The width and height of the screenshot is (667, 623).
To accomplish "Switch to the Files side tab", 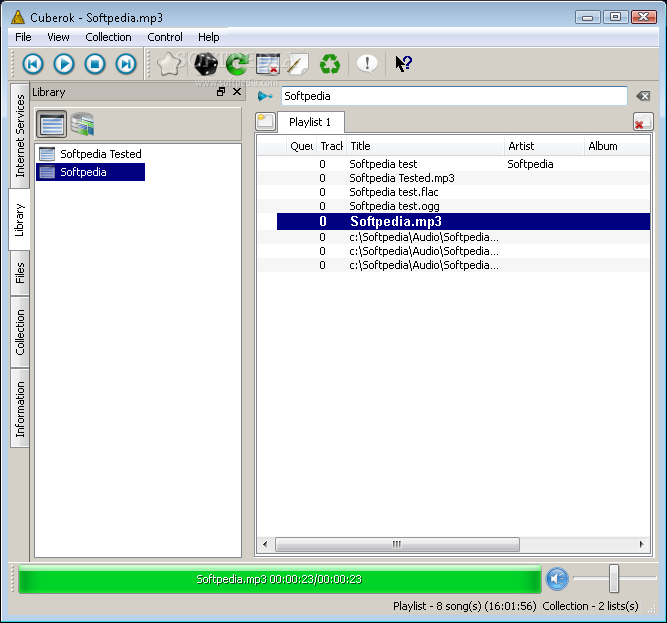I will point(20,273).
